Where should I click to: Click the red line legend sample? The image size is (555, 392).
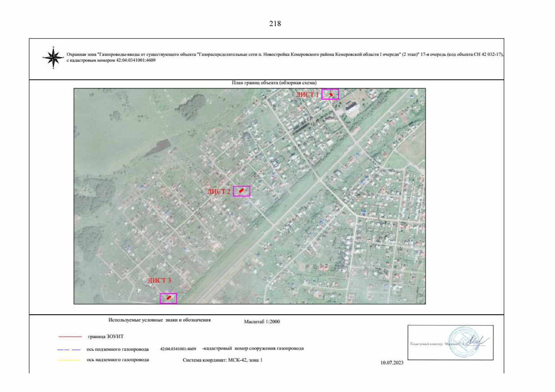point(70,336)
